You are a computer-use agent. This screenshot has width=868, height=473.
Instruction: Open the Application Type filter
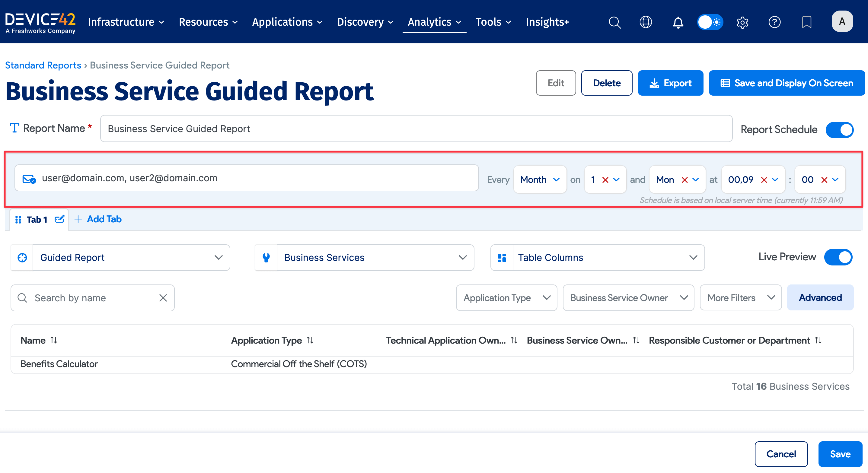(x=506, y=298)
